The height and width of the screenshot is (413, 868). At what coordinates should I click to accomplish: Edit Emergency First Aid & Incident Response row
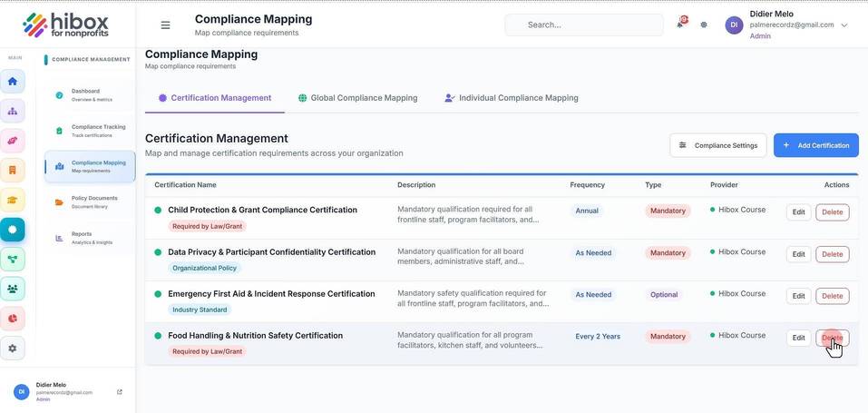point(799,296)
